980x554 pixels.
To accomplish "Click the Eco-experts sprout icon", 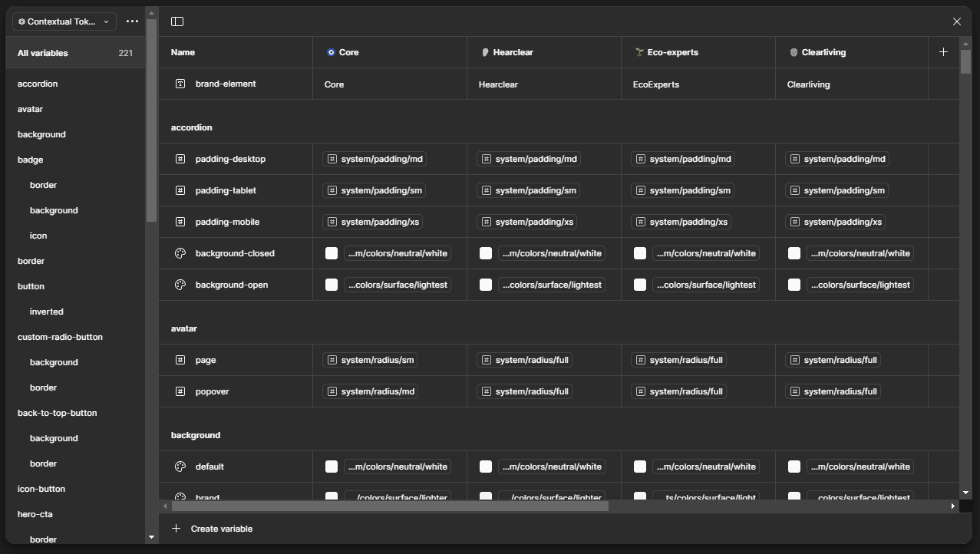I will coord(638,52).
